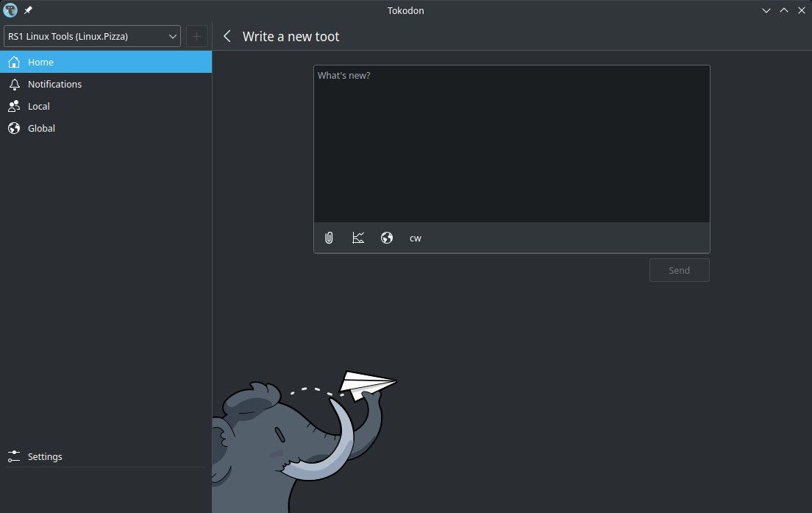This screenshot has width=812, height=513.
Task: Click the Send button
Action: [680, 270]
